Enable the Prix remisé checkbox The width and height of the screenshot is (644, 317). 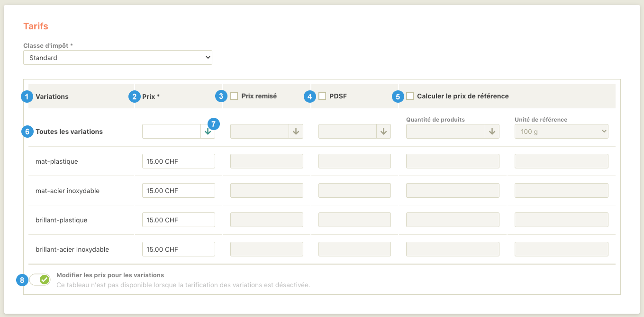[x=234, y=96]
